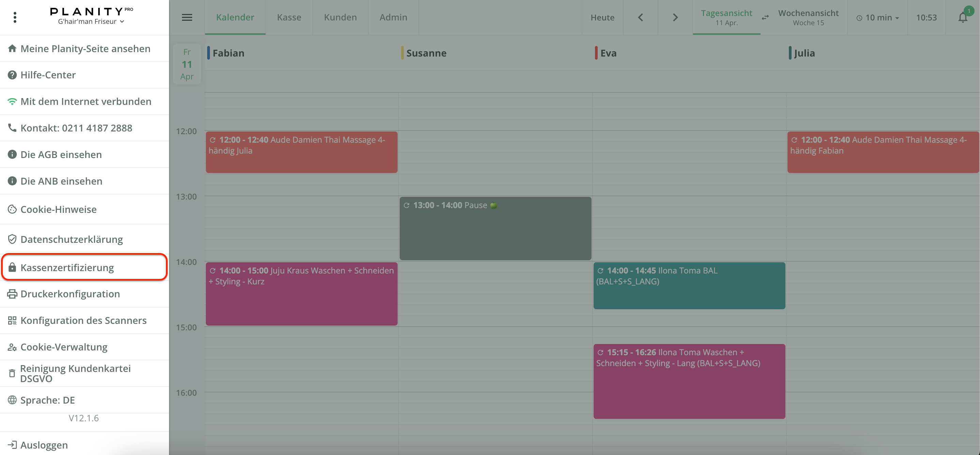Click the hamburger menu icon

[x=187, y=17]
